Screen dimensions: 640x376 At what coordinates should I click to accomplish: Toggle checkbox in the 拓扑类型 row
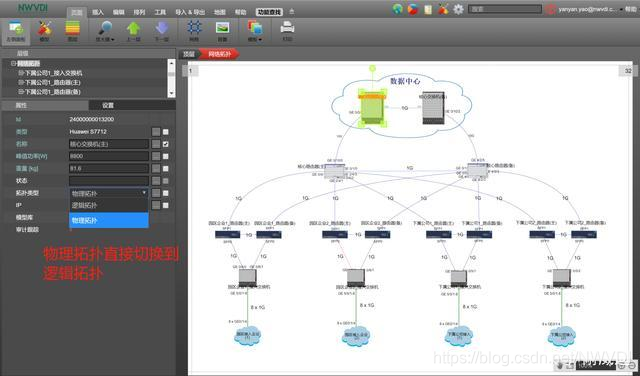tap(165, 193)
